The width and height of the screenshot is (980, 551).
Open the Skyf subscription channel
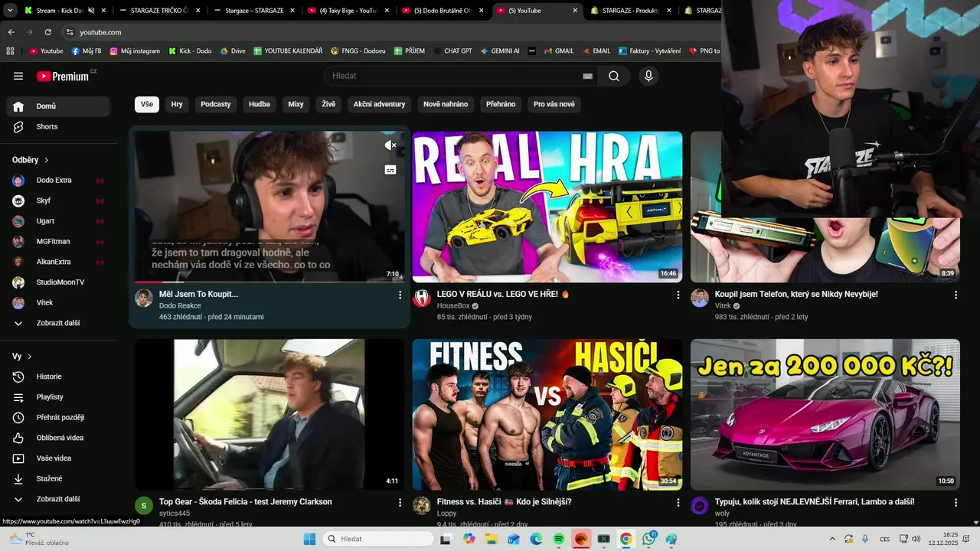pos(58,201)
